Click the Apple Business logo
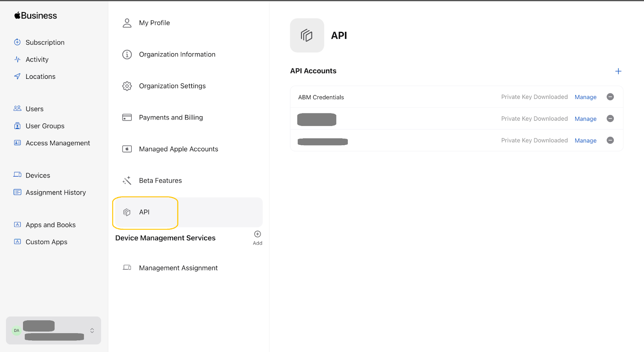Image resolution: width=644 pixels, height=352 pixels. pyautogui.click(x=35, y=16)
